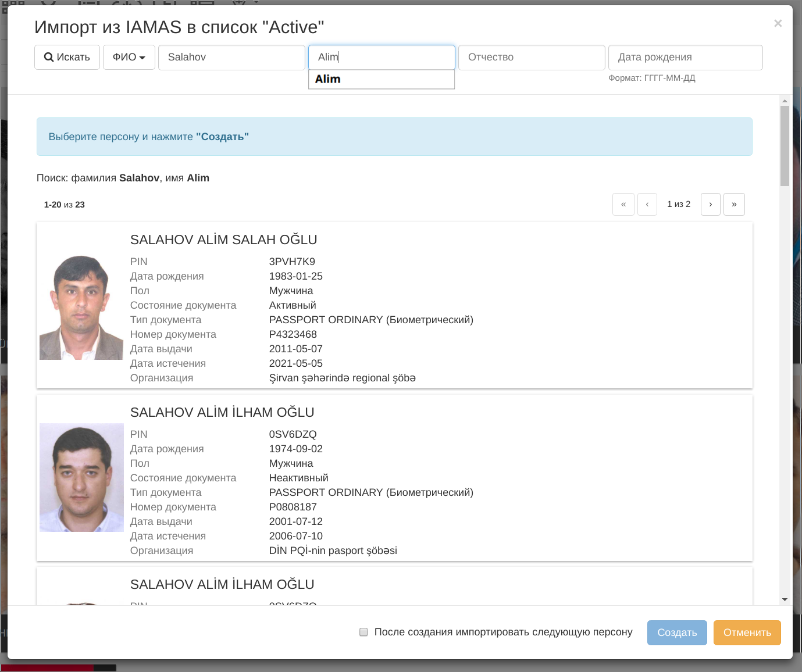Go to next results page
Viewport: 802px width, 672px height.
(x=711, y=204)
